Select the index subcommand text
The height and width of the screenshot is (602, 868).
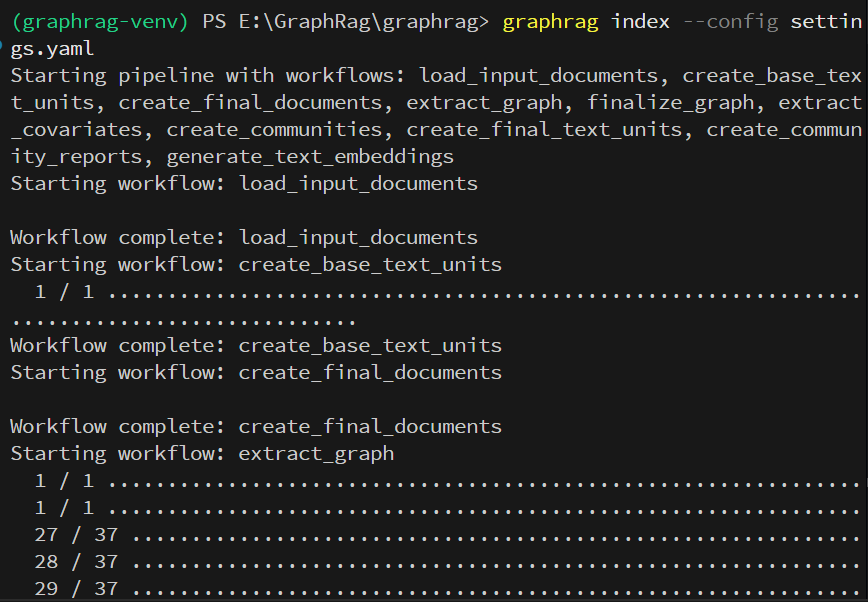pos(640,21)
